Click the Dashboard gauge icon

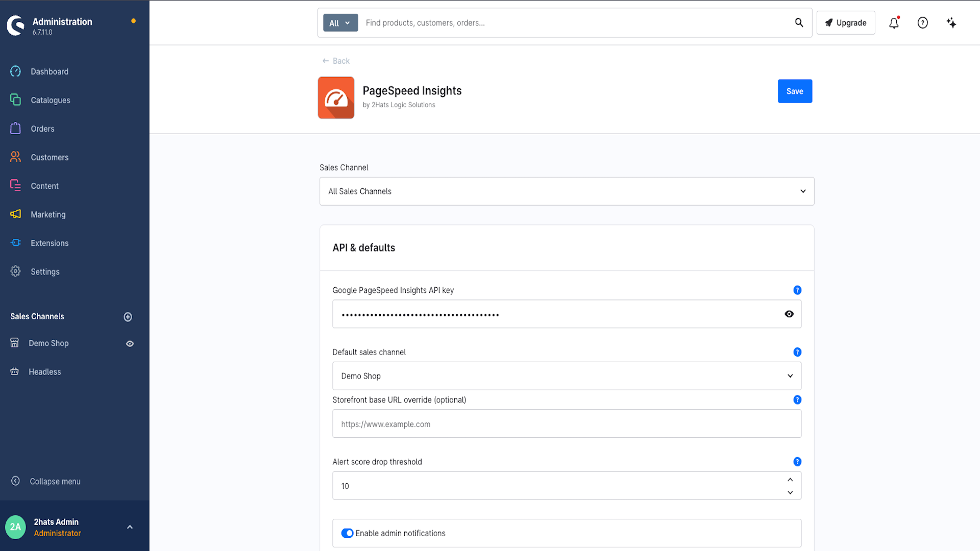pyautogui.click(x=16, y=71)
